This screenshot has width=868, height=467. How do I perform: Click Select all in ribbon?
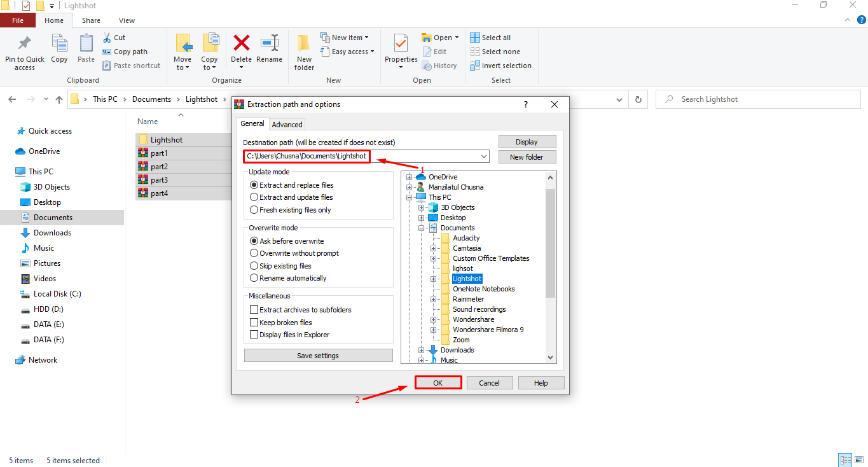pyautogui.click(x=490, y=38)
